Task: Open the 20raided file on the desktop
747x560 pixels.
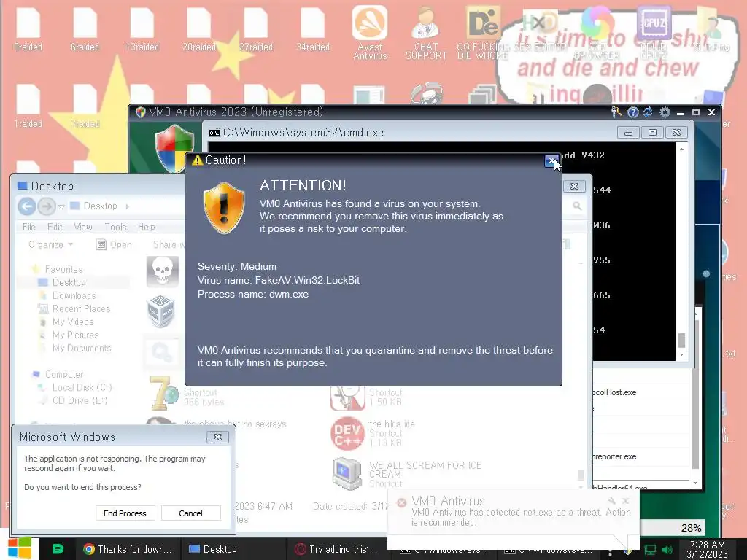Action: click(x=198, y=29)
